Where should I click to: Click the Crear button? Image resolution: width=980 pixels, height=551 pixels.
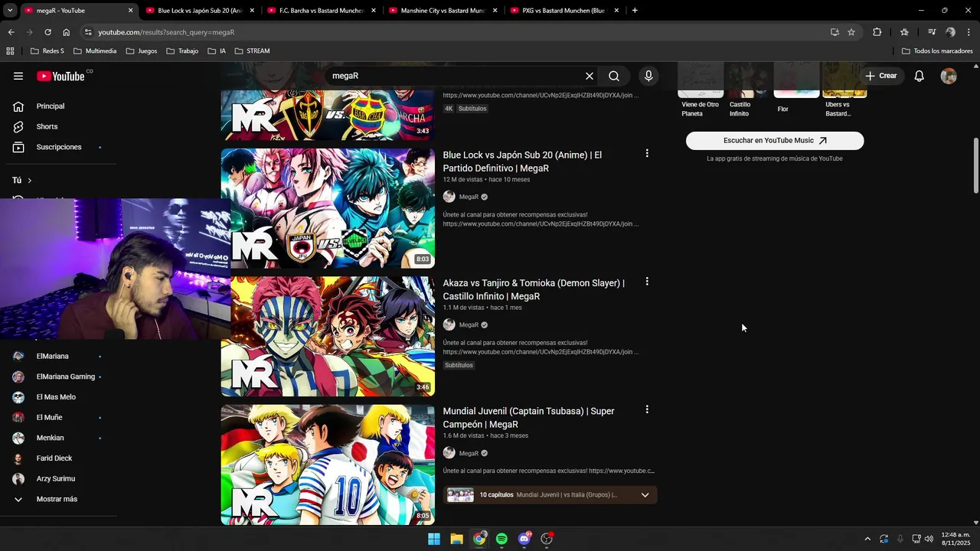pos(880,76)
